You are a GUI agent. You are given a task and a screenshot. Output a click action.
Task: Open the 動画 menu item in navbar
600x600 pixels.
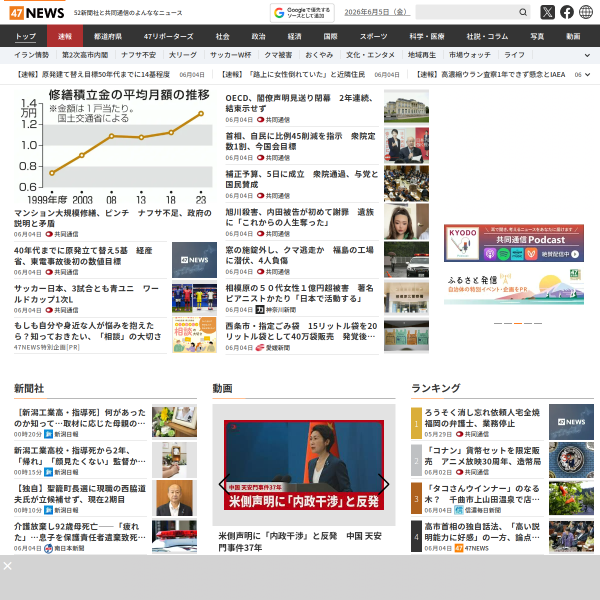tap(573, 36)
